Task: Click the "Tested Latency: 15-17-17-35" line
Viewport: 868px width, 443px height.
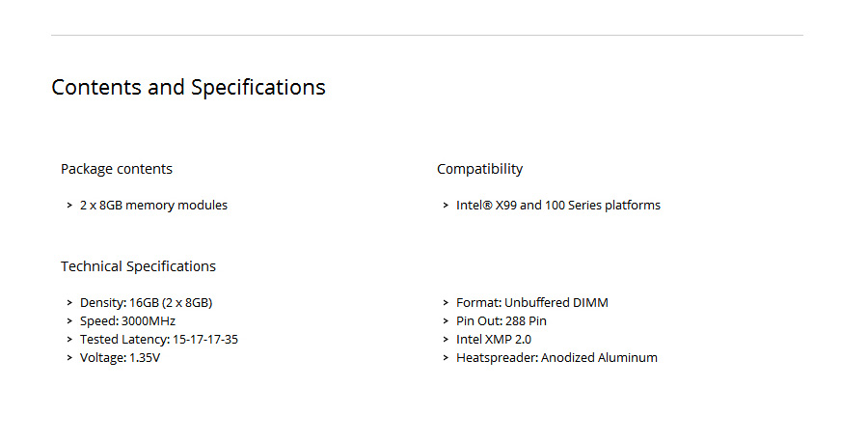Action: click(x=158, y=340)
